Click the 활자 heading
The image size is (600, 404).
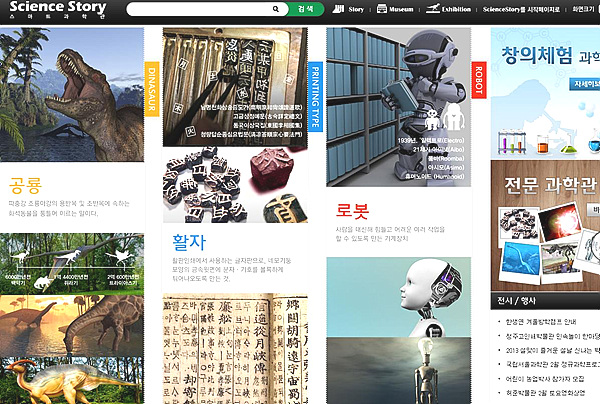(189, 242)
